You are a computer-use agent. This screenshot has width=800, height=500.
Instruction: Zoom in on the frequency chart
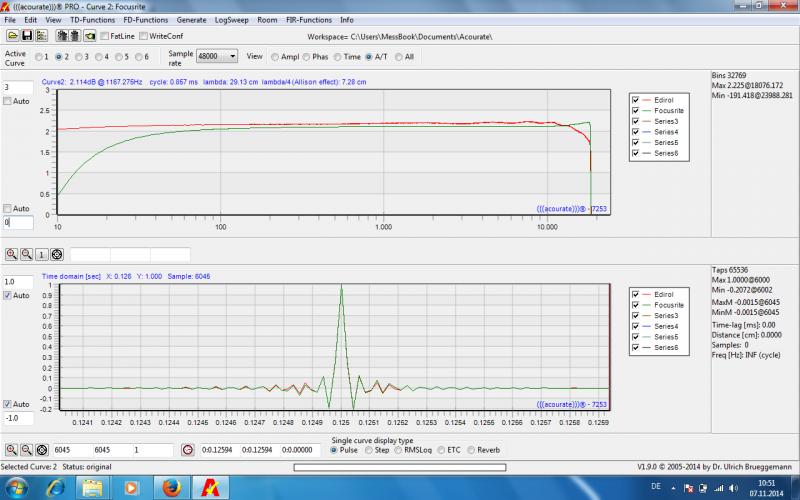[11, 254]
